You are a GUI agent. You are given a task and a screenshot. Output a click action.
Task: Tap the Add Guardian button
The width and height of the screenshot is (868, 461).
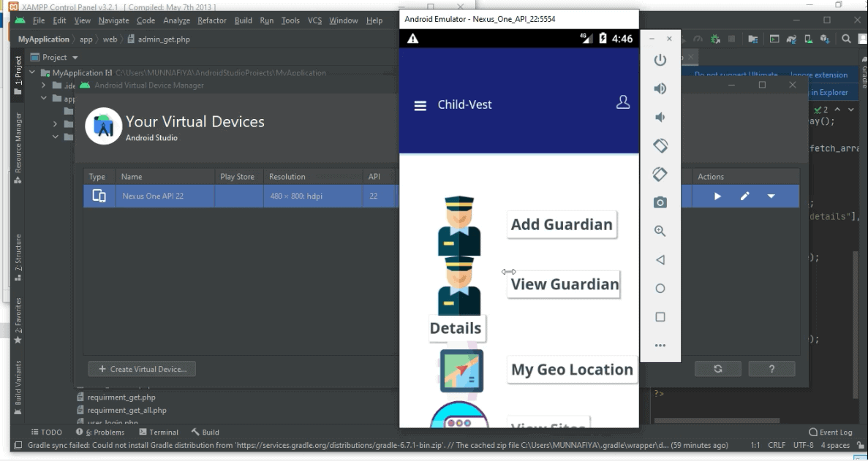pos(561,224)
